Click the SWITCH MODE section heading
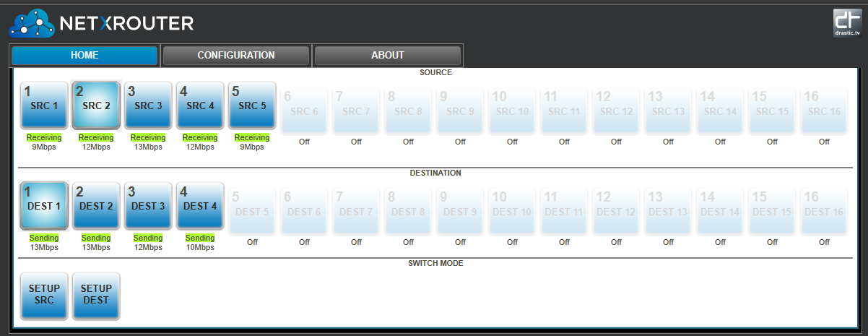The image size is (868, 336). point(435,263)
